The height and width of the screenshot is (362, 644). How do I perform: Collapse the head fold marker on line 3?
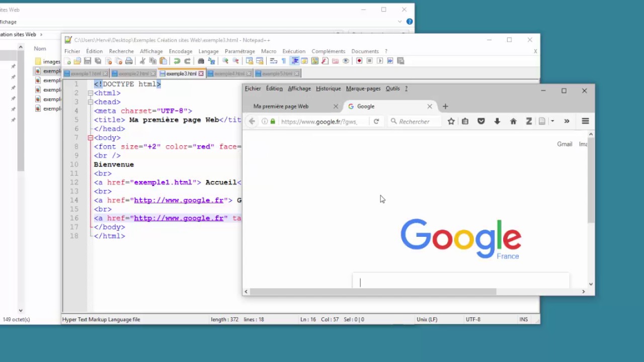click(x=91, y=102)
